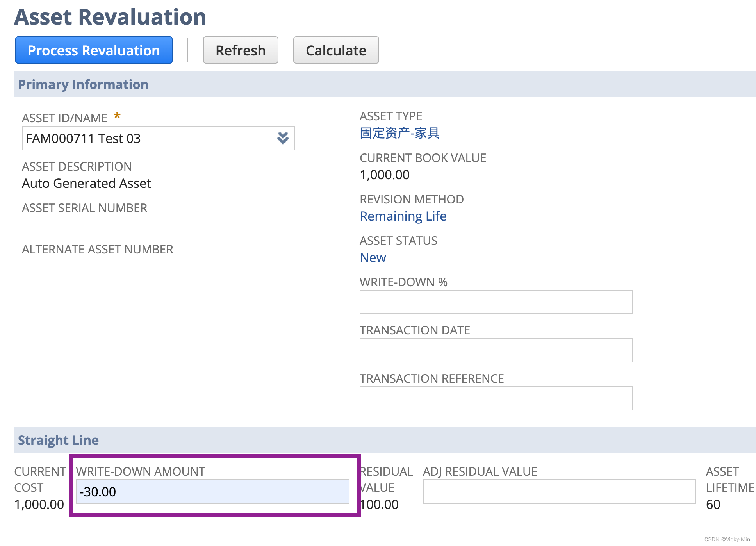Open the Asset ID/Name dropdown arrow
This screenshot has width=756, height=546.
(283, 138)
